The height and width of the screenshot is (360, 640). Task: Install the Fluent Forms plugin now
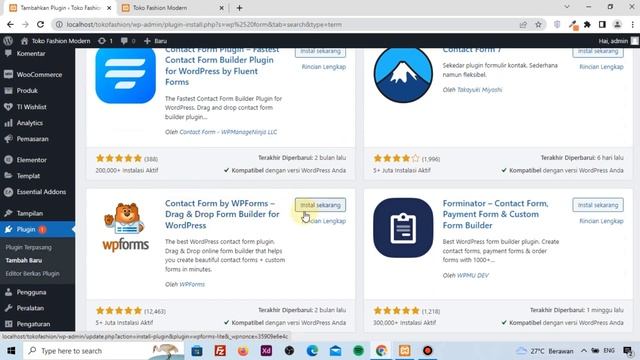click(320, 52)
